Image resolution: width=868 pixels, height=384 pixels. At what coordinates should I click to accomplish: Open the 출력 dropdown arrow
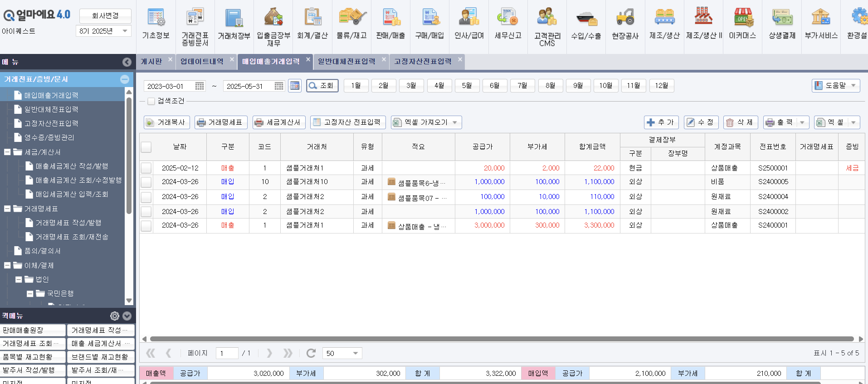pyautogui.click(x=803, y=122)
